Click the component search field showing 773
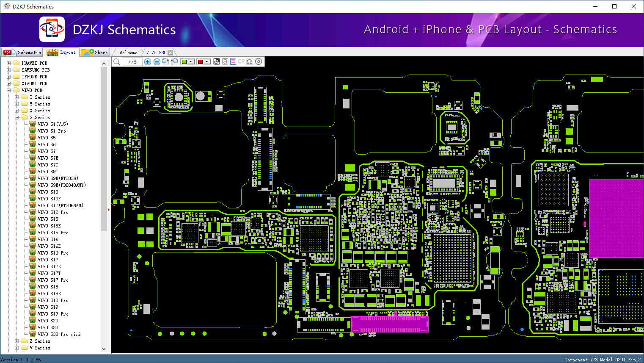This screenshot has height=363, width=644. point(132,62)
